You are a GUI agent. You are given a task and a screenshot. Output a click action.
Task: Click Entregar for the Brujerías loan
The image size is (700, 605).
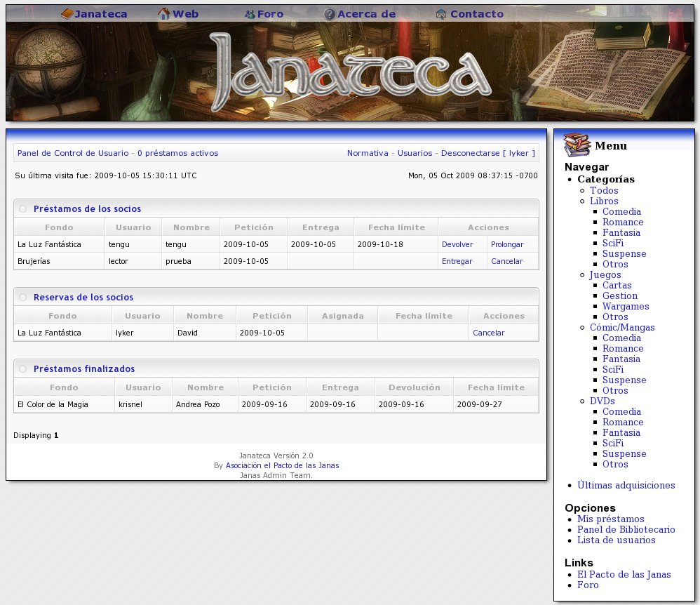tap(457, 261)
